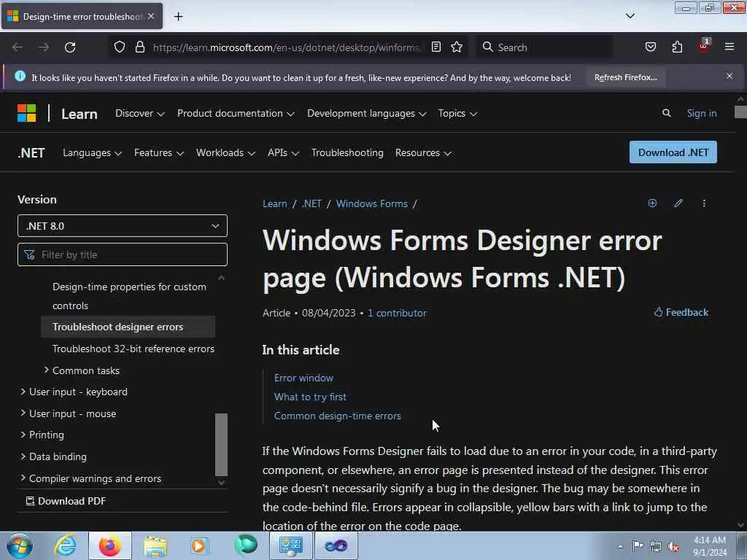Open the Learn home link
747x560 pixels.
click(x=79, y=114)
